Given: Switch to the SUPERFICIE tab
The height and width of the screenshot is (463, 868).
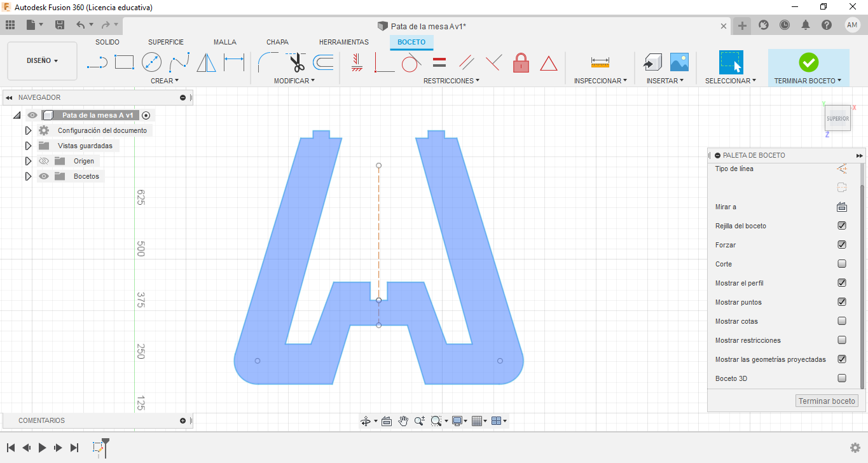Looking at the screenshot, I should tap(166, 42).
